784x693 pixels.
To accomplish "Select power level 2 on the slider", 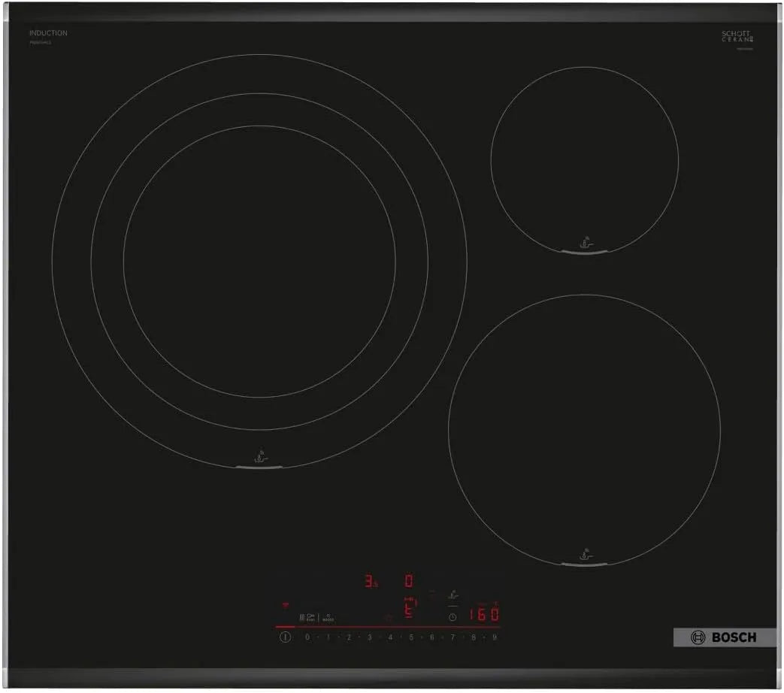I will coord(349,637).
